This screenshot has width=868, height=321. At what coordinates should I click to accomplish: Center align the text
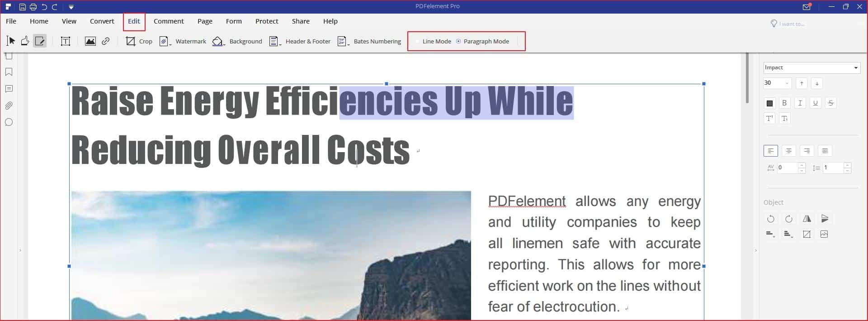tap(788, 151)
